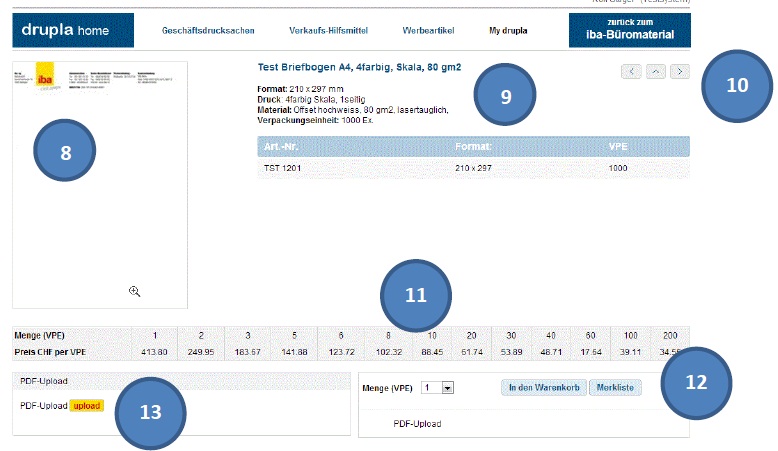Click the product title Test Briefbogen A4
The height and width of the screenshot is (451, 778).
[359, 67]
